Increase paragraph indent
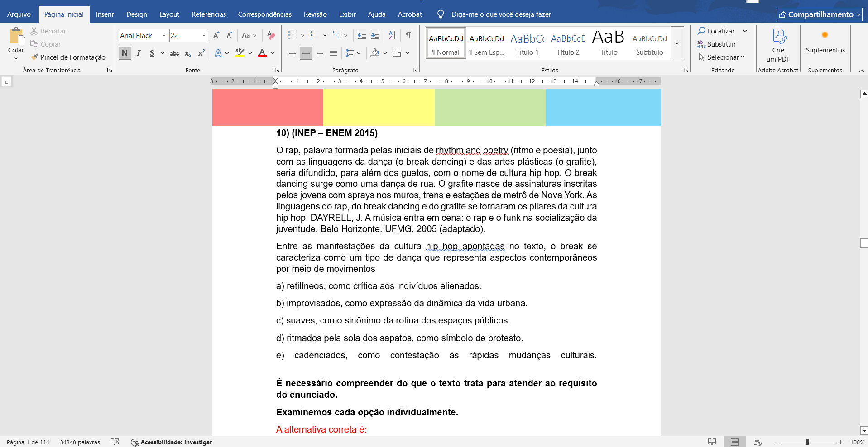The height and width of the screenshot is (447, 868). tap(375, 35)
